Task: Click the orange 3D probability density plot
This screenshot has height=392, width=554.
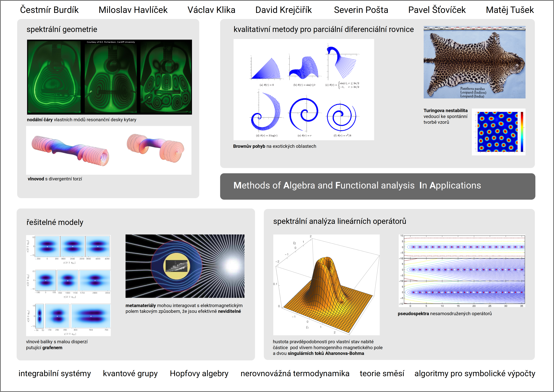Action: point(326,285)
